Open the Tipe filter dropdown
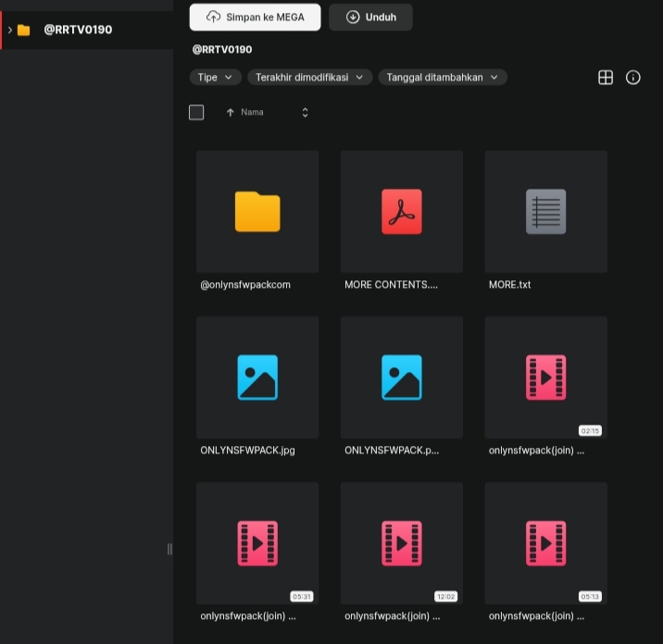The image size is (663, 644). click(215, 78)
